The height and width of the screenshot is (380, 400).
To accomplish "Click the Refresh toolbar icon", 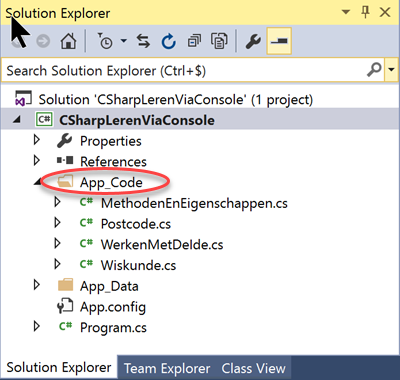I will [x=169, y=41].
